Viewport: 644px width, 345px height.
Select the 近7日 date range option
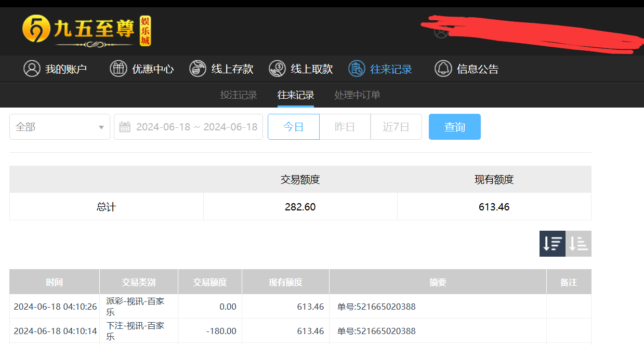(x=396, y=127)
